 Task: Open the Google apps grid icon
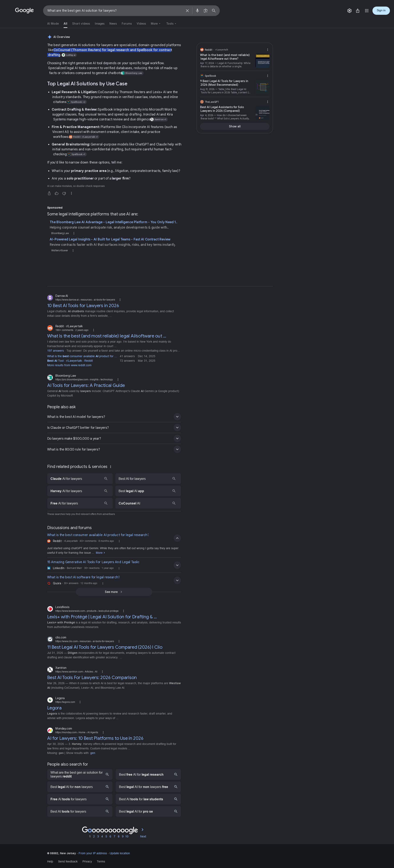tap(367, 11)
